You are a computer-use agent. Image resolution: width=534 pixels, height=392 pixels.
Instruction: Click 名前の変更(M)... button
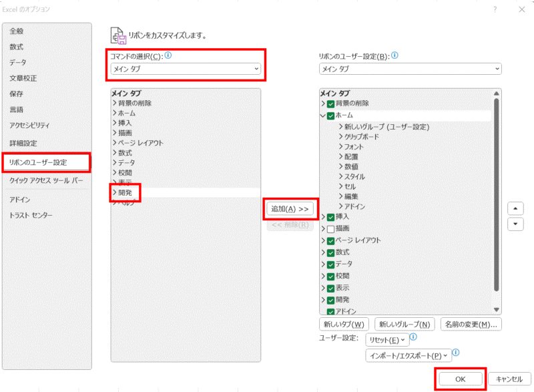[x=471, y=325]
